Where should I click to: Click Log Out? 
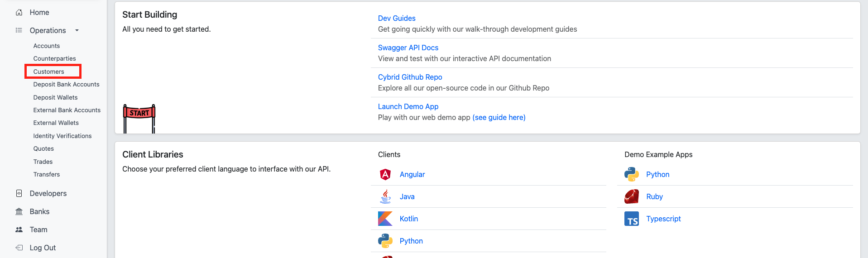coord(43,248)
